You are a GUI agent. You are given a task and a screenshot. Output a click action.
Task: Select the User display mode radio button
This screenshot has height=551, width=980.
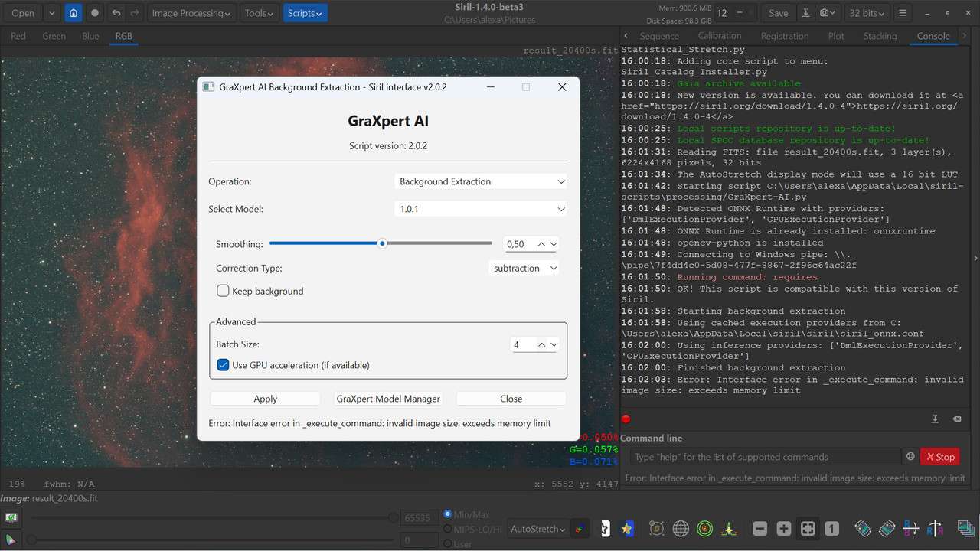click(x=447, y=543)
